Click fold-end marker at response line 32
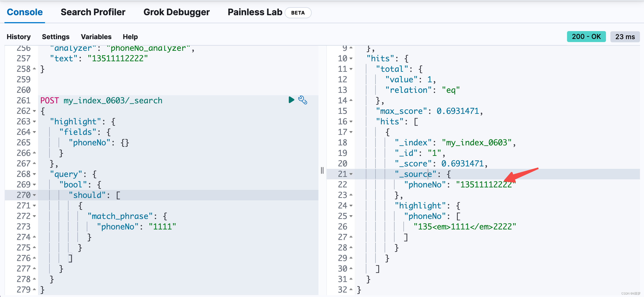 (351, 289)
